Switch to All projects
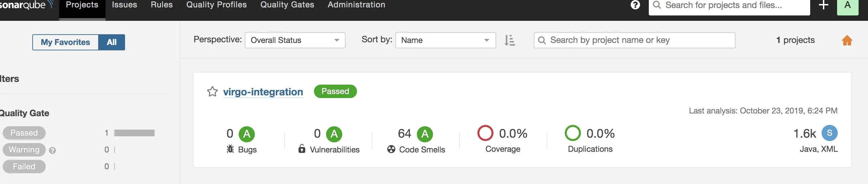Viewport: 868px width, 184px height. point(112,42)
